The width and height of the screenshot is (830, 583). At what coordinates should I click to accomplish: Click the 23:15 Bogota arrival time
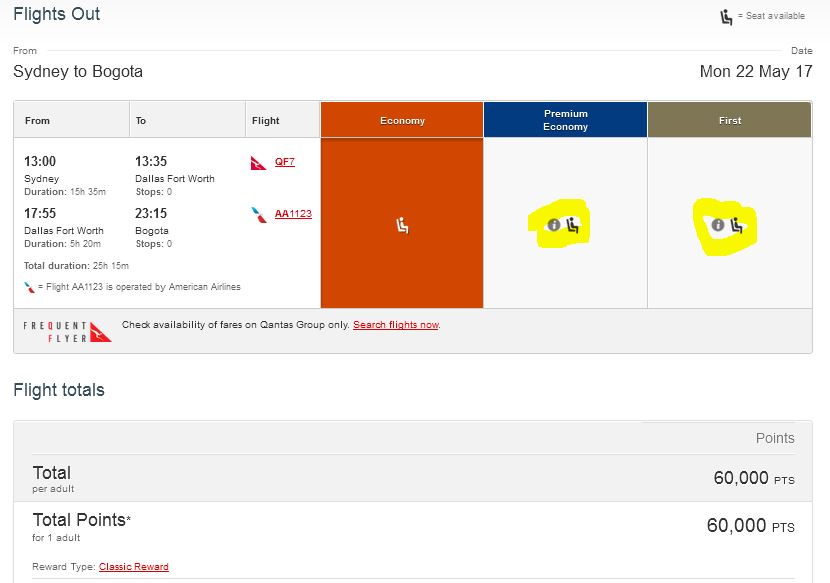coord(151,213)
